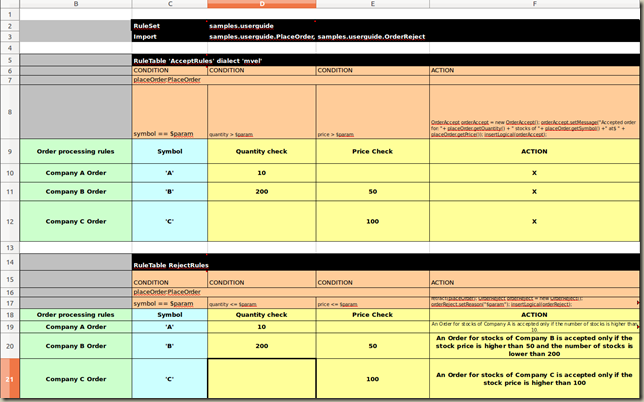
Task: Click the OrderAccept action code cell
Action: (534, 111)
